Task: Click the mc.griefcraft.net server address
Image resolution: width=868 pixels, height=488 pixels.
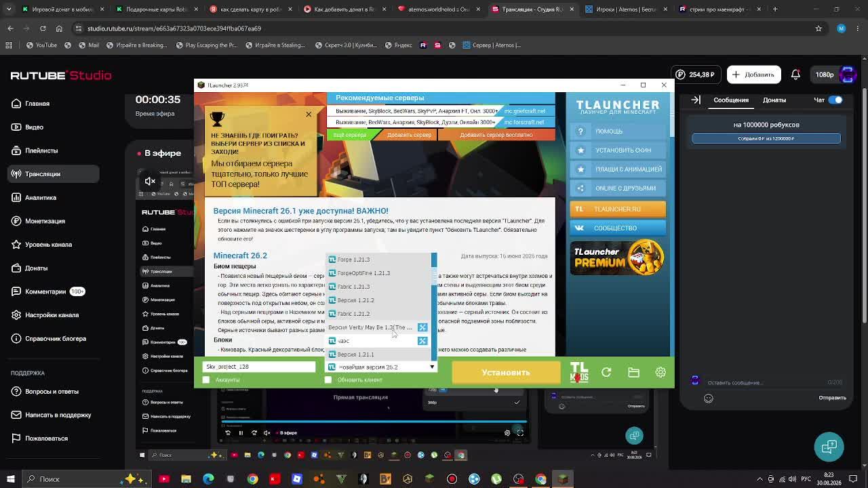Action: click(525, 111)
